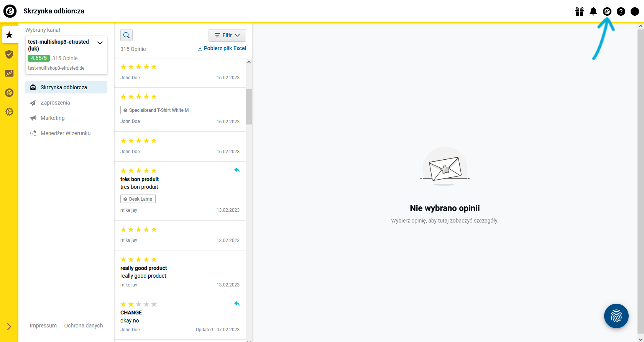Select Menedżer Wizerunku menu item
This screenshot has height=342, width=644.
click(x=66, y=133)
